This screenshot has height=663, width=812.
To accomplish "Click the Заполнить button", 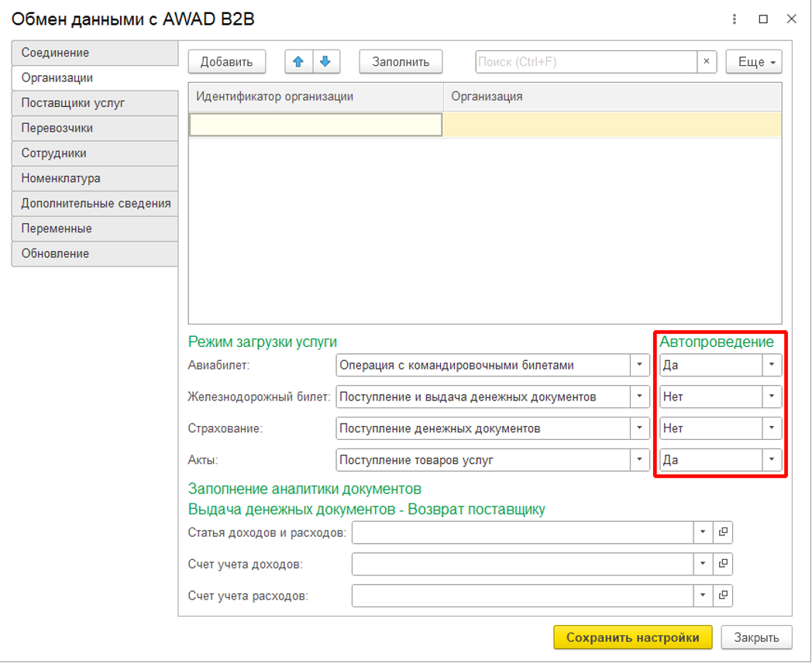I will point(401,62).
